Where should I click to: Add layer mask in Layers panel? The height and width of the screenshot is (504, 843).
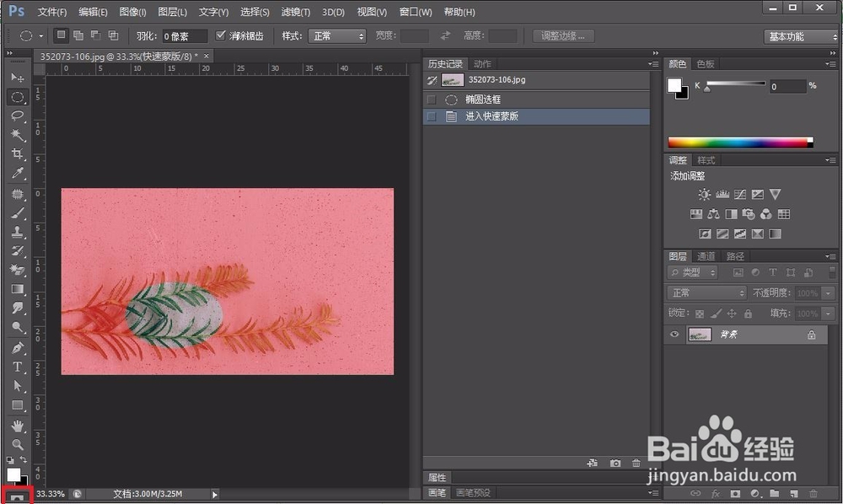pos(735,493)
